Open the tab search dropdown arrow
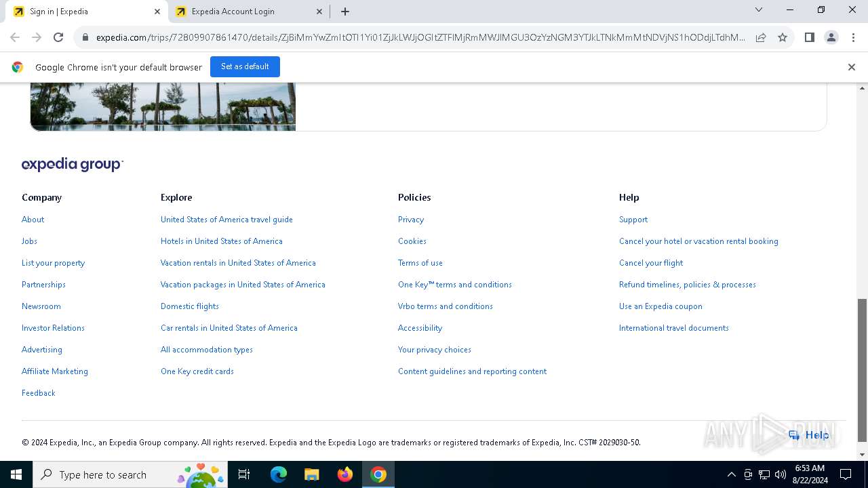 point(759,10)
